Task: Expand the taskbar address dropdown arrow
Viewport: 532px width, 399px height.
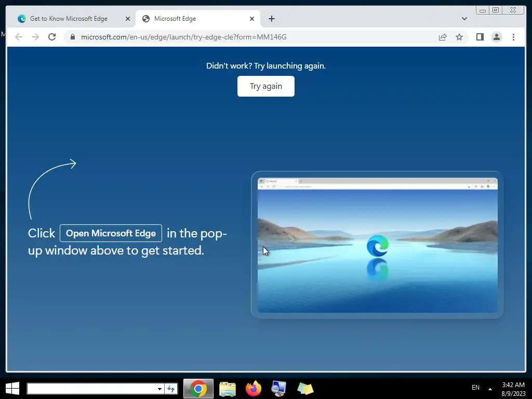Action: pos(159,389)
